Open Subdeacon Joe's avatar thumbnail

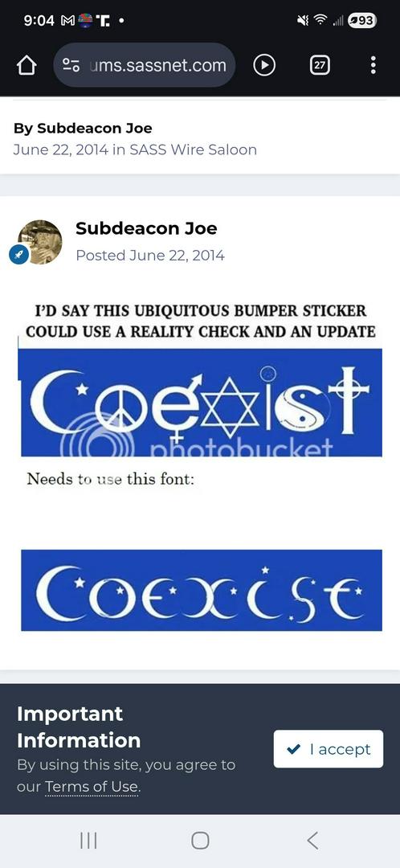(x=40, y=242)
